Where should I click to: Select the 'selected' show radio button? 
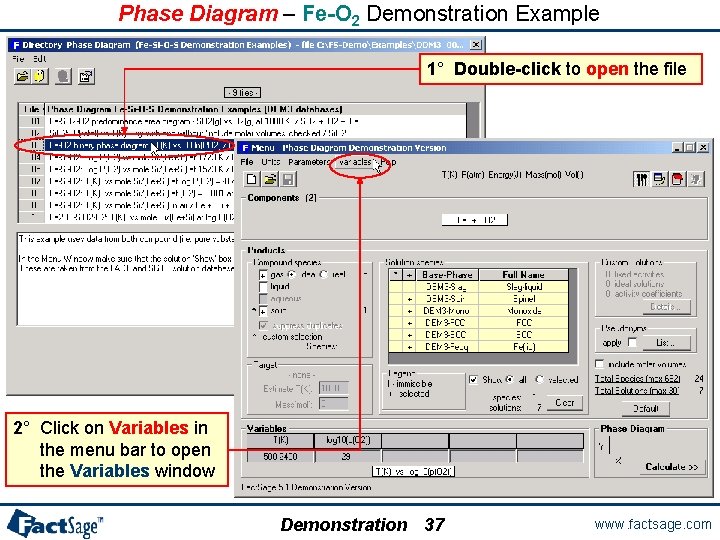(x=540, y=380)
